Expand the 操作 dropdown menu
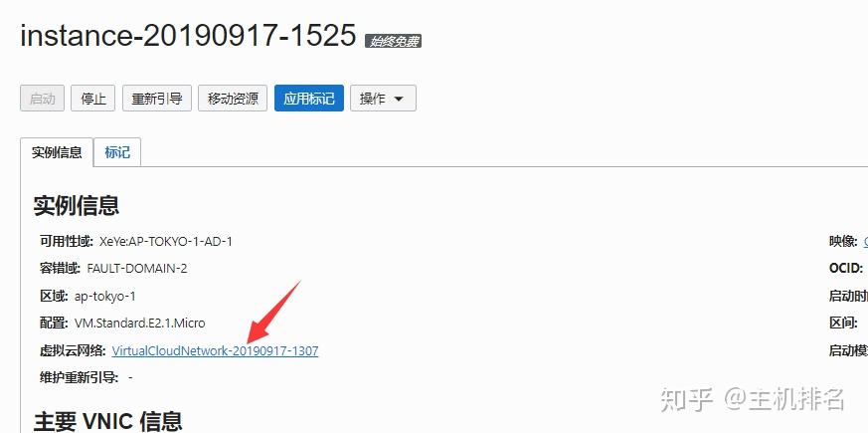The height and width of the screenshot is (433, 868). pyautogui.click(x=383, y=99)
